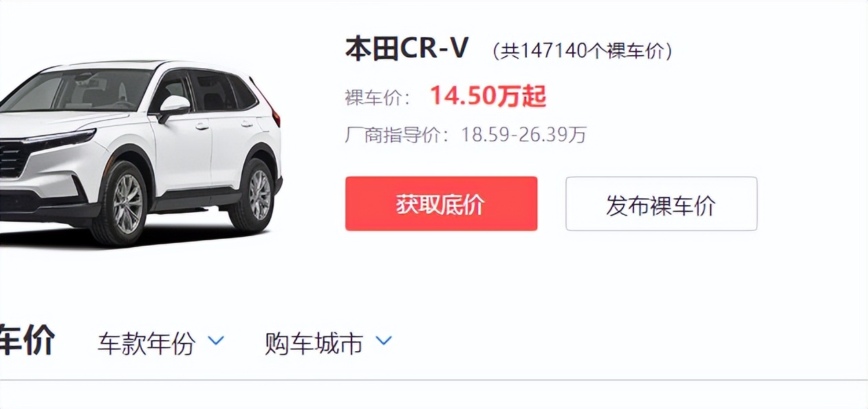Click the 18.59-26.39万 manufacturer price range

click(523, 134)
